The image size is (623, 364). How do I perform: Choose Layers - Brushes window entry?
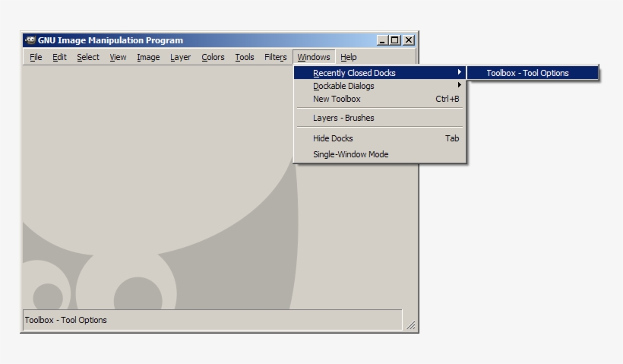click(x=379, y=118)
